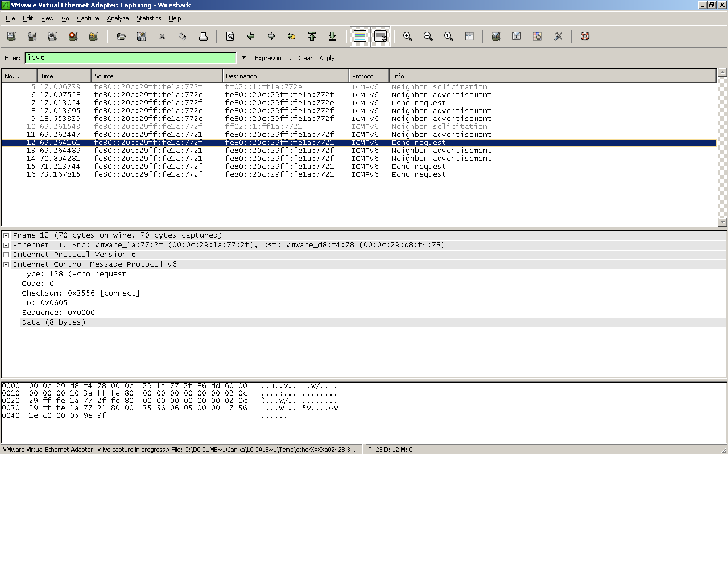The width and height of the screenshot is (728, 582).
Task: Toggle packet list colorization
Action: 360,36
